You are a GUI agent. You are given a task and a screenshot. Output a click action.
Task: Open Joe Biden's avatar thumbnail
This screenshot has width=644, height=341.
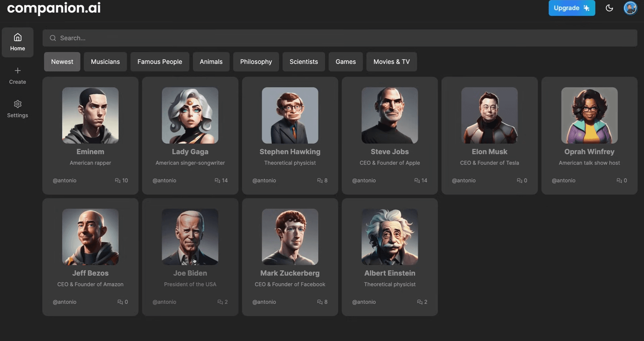[x=190, y=237]
